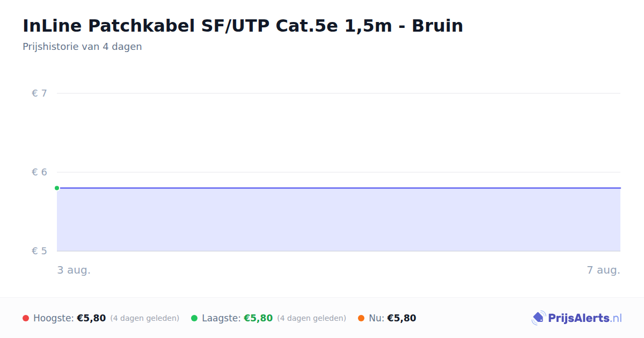
Task: Click the green data point on the chart line
Action: [57, 188]
